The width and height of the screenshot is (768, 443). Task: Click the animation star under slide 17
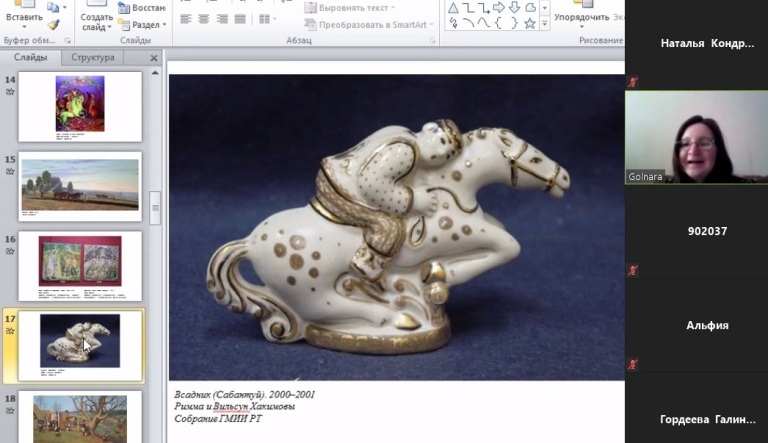pyautogui.click(x=10, y=331)
